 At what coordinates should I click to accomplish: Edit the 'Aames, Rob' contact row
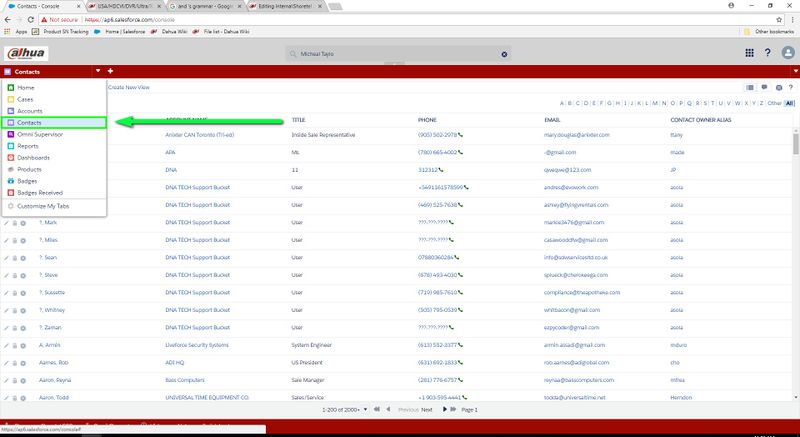(x=7, y=363)
